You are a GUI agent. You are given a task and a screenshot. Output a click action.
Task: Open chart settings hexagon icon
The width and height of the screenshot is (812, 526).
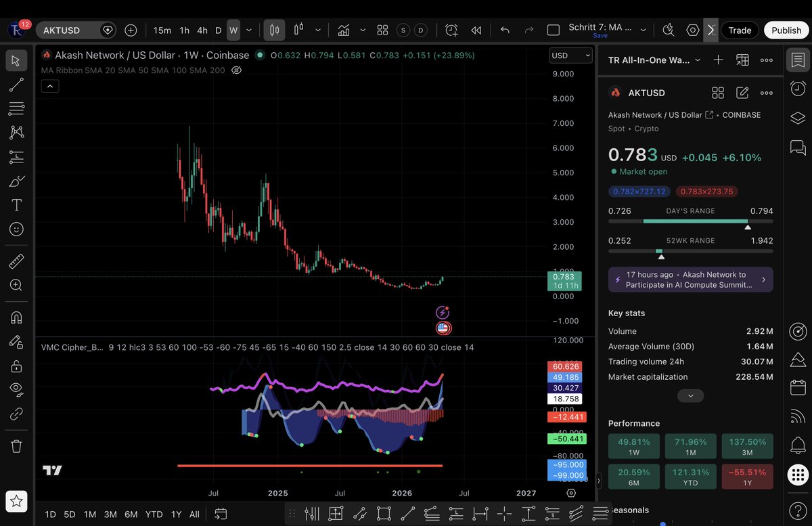point(693,30)
